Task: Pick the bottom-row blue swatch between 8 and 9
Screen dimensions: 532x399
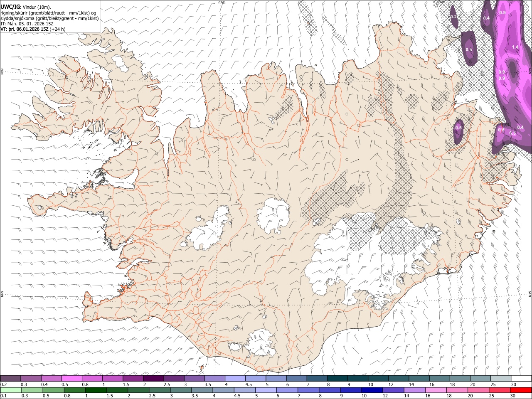Action: pos(329,390)
